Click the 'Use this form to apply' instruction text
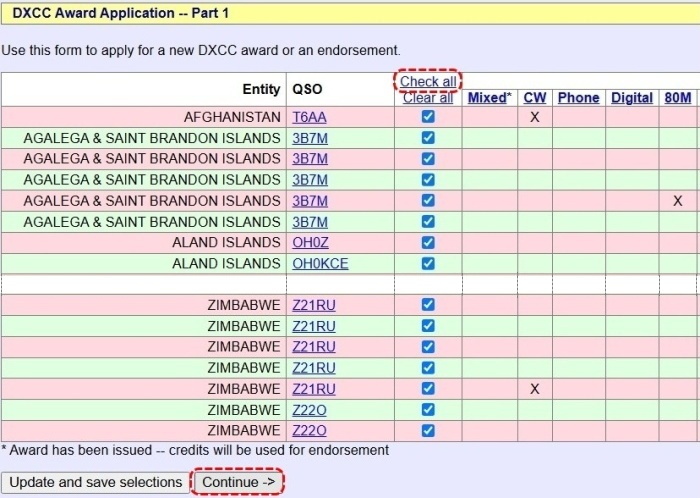 [201, 50]
